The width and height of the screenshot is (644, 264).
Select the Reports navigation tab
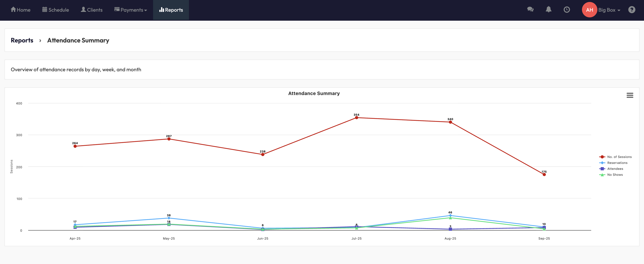click(x=171, y=10)
